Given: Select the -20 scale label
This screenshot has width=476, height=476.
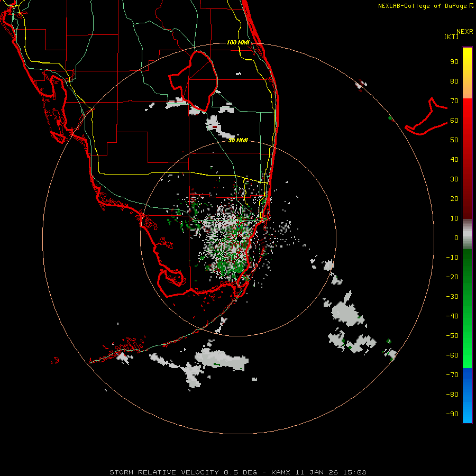Looking at the screenshot, I should click(x=452, y=277).
